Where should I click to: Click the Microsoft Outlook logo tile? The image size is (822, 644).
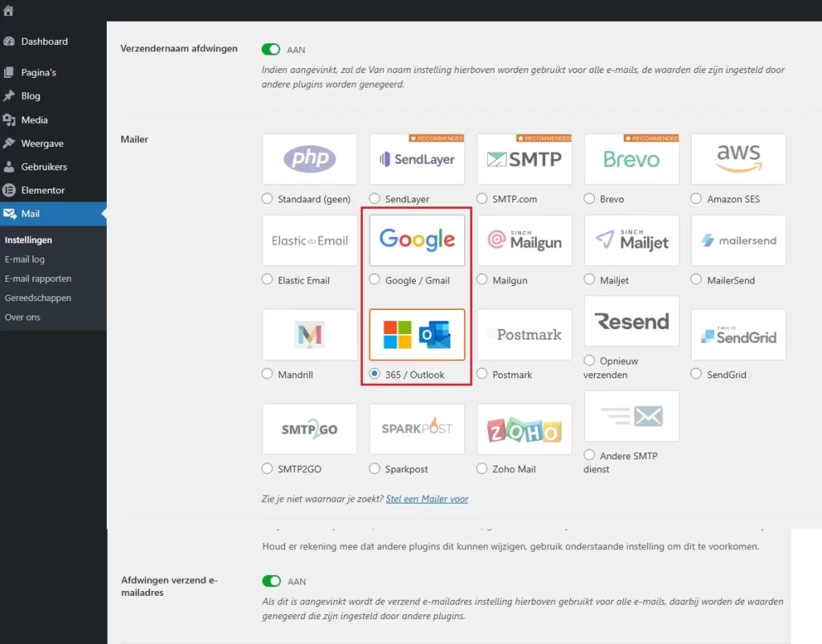click(417, 335)
